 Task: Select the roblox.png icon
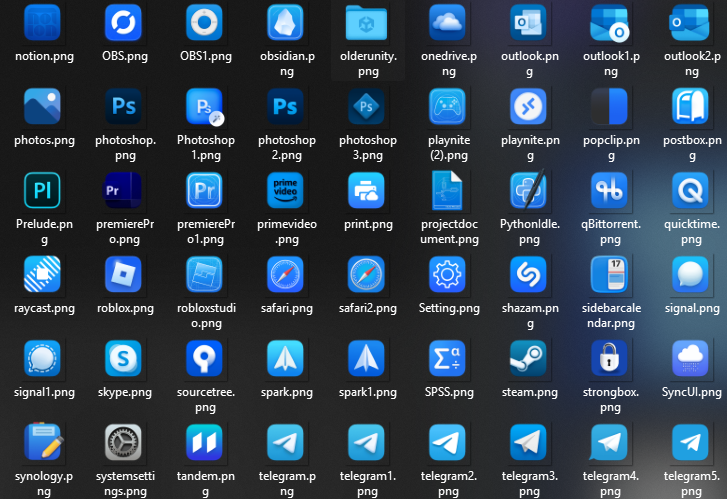click(x=123, y=274)
